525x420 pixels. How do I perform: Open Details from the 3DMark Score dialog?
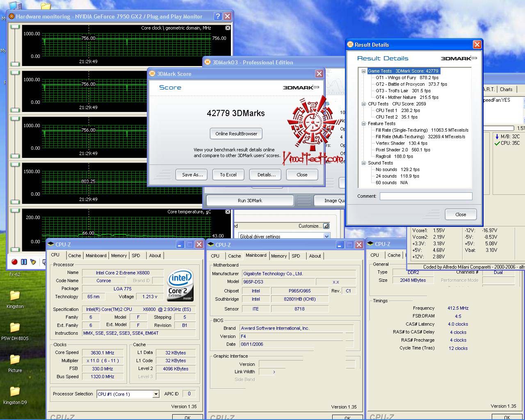tap(266, 175)
